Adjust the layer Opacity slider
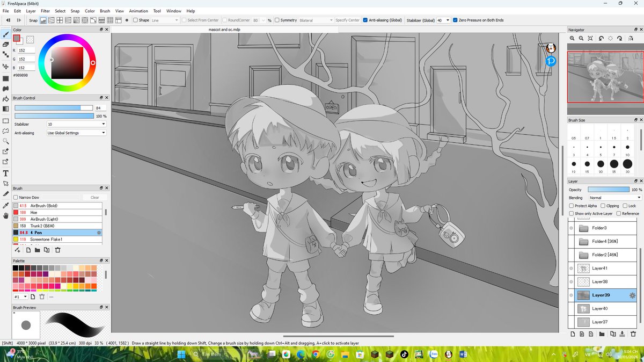The image size is (644, 362). [x=609, y=190]
